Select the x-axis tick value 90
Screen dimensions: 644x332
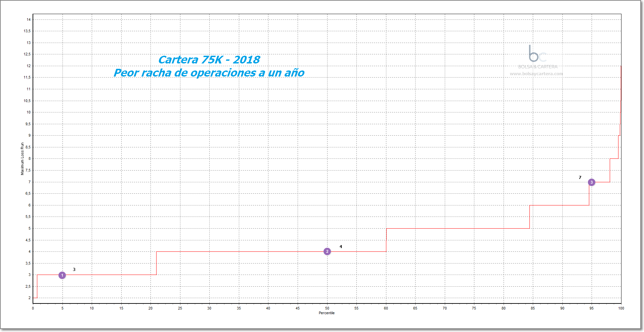coord(562,308)
